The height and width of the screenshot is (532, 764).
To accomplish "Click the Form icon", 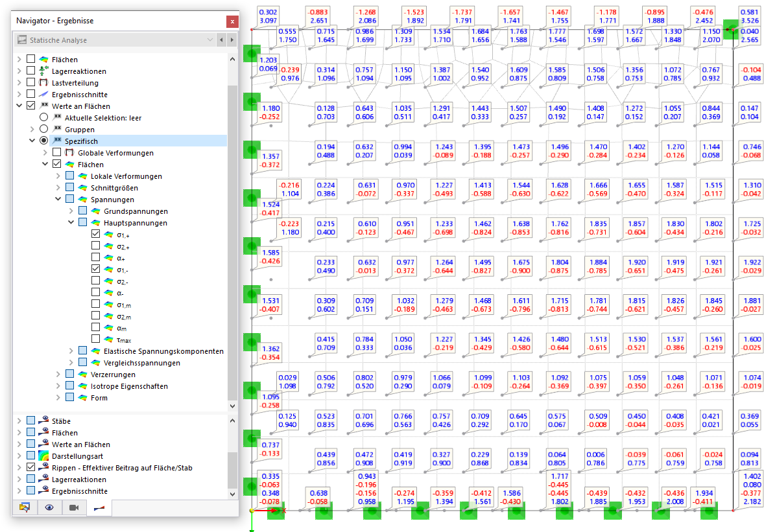I will click(x=83, y=398).
